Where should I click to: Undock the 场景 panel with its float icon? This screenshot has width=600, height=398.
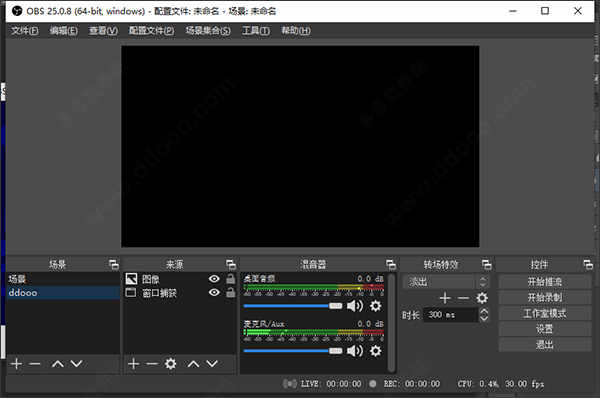(114, 264)
